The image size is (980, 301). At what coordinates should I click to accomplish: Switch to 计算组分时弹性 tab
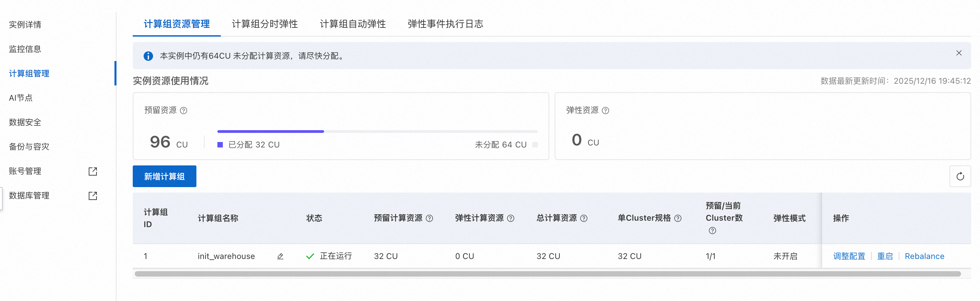(264, 24)
